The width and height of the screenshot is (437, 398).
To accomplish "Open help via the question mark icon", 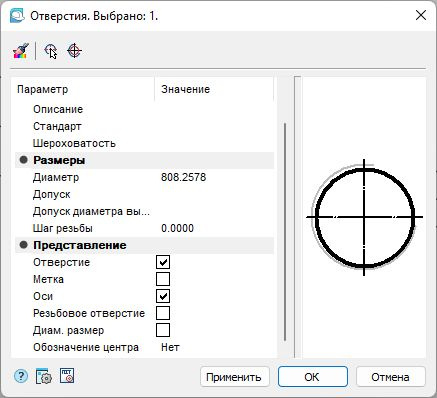I will (x=21, y=376).
